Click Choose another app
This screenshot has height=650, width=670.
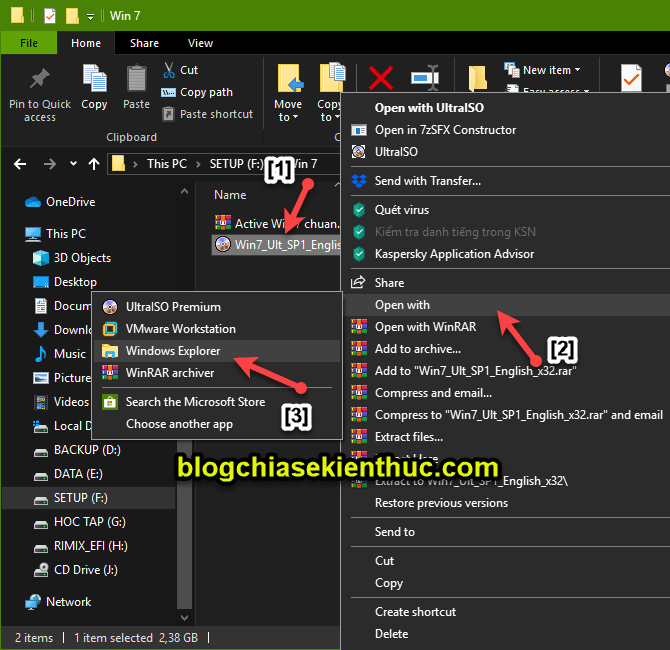(217, 424)
